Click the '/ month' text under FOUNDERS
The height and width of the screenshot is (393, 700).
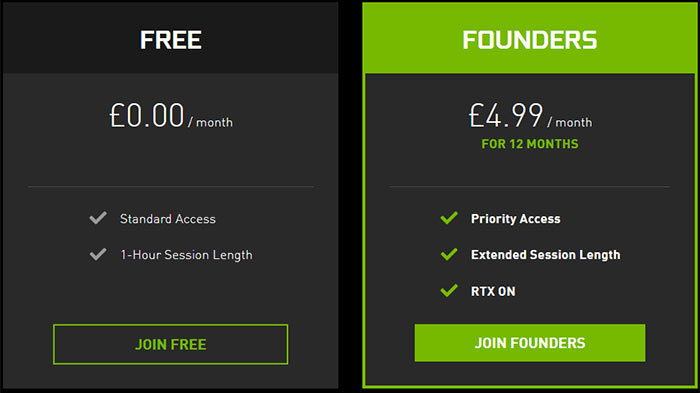click(570, 122)
